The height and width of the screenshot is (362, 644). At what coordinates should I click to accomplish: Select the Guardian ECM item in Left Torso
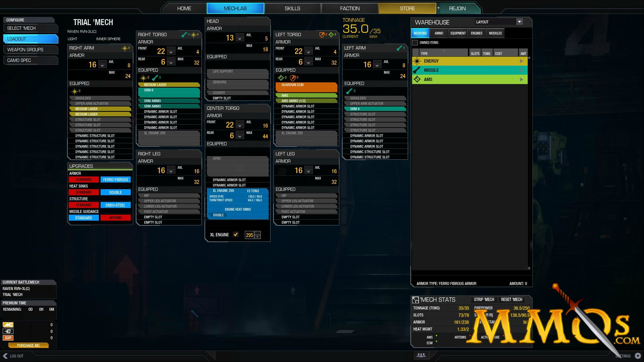tap(306, 87)
